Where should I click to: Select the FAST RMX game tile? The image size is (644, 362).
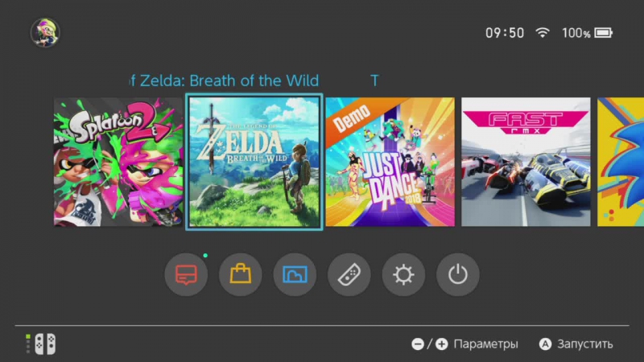(x=526, y=162)
